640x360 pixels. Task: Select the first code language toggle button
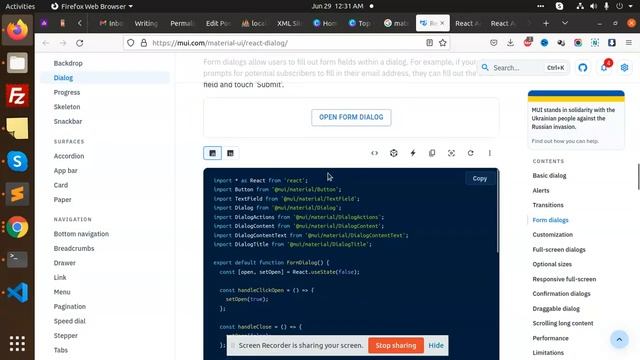coord(213,153)
